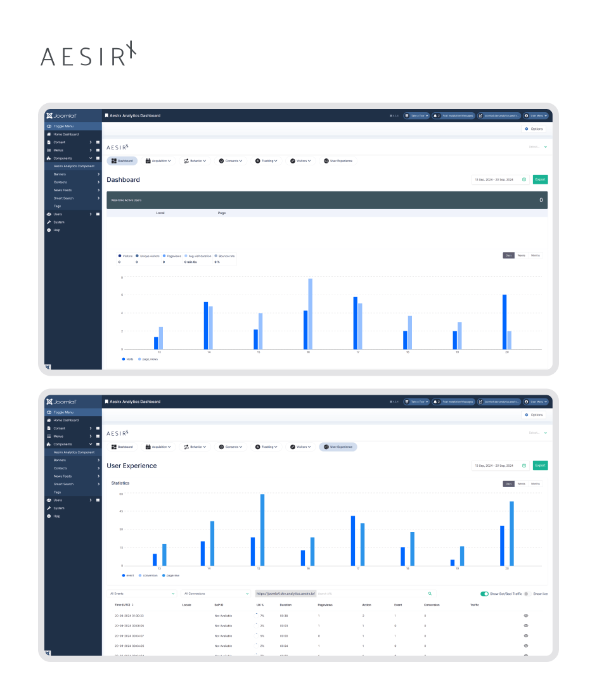Hide traffic details via the eye icon on first row
The image size is (597, 700).
point(525,615)
